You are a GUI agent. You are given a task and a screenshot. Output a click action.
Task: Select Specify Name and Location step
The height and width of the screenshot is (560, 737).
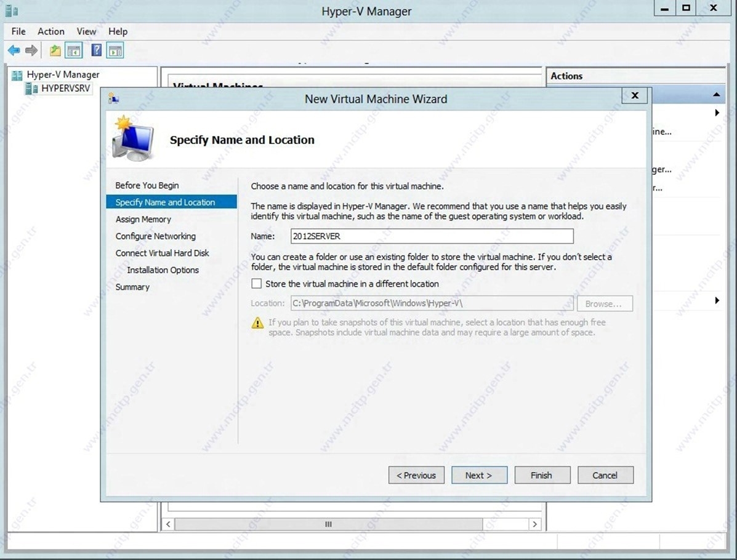(172, 202)
